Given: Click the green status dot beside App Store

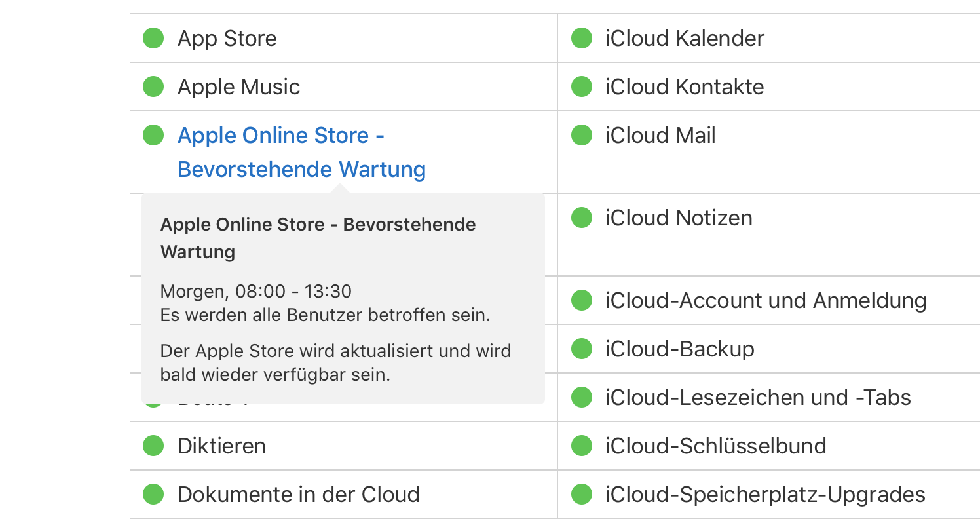Looking at the screenshot, I should pos(153,38).
